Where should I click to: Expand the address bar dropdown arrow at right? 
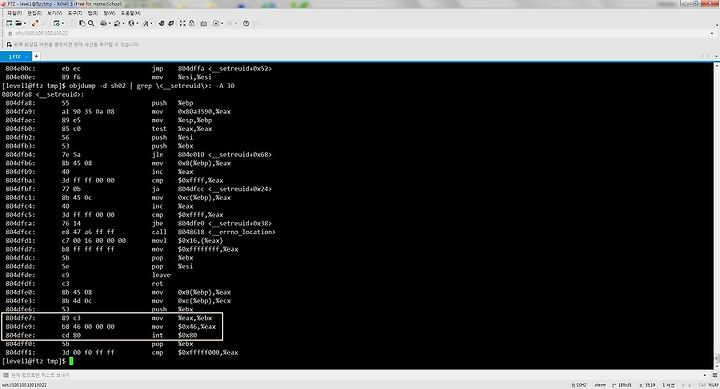713,34
